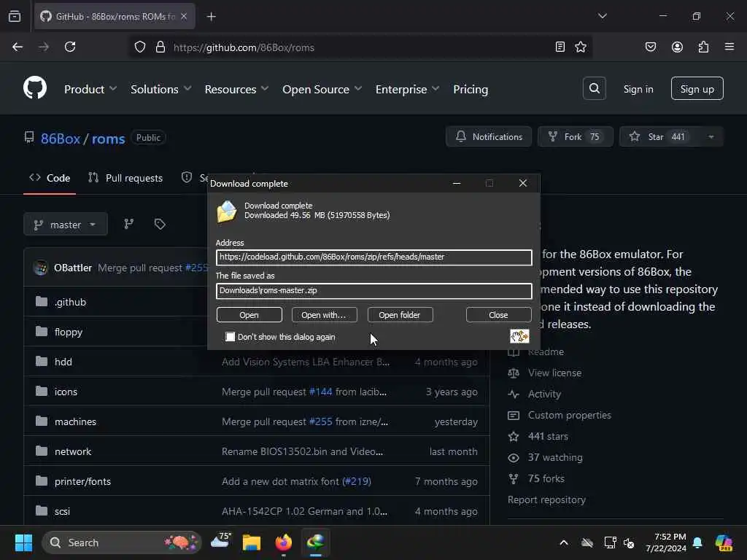747x560 pixels.
Task: Open tracking protection shield icon
Action: pos(139,47)
